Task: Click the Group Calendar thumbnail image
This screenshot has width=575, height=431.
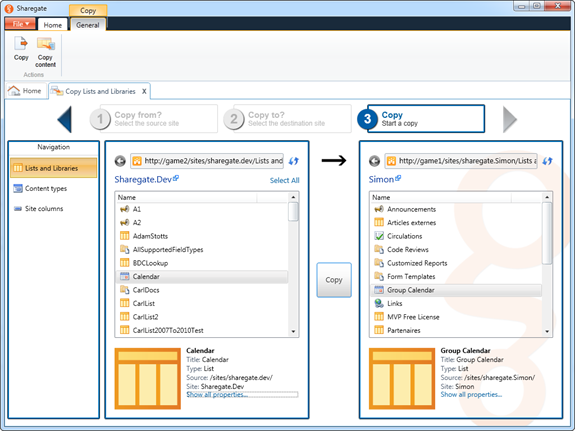Action: (402, 379)
